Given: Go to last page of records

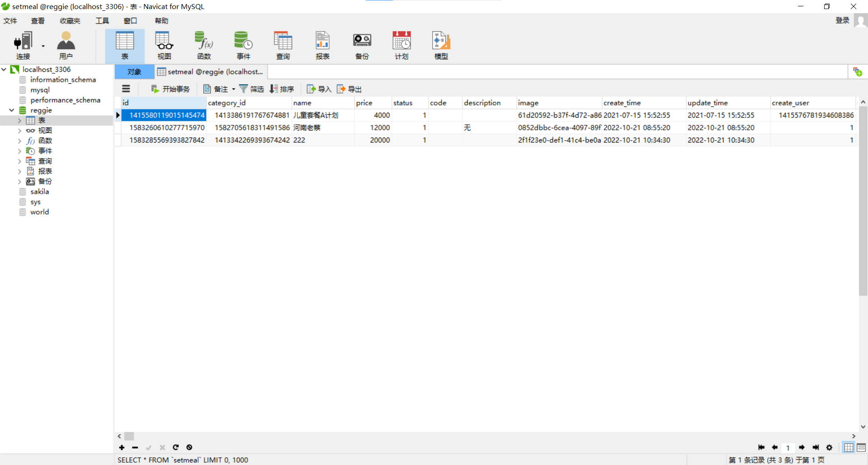Looking at the screenshot, I should tap(816, 447).
